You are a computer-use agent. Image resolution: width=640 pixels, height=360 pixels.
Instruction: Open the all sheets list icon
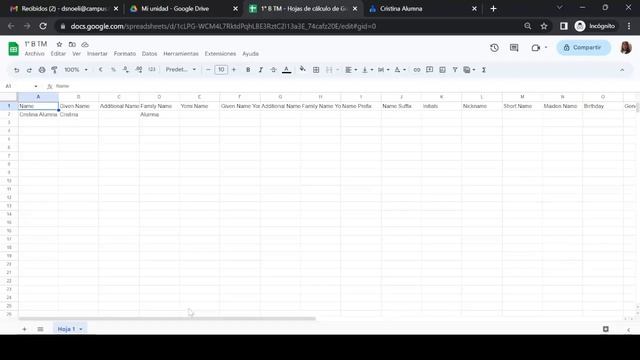click(x=40, y=329)
